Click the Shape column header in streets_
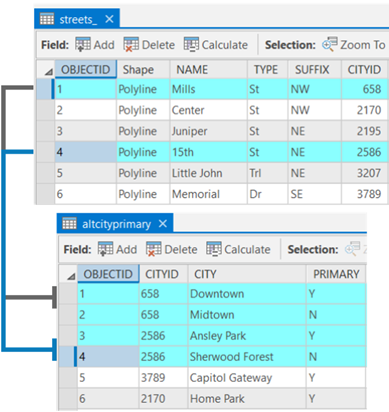Viewport: 389px width, 412px height. [143, 69]
